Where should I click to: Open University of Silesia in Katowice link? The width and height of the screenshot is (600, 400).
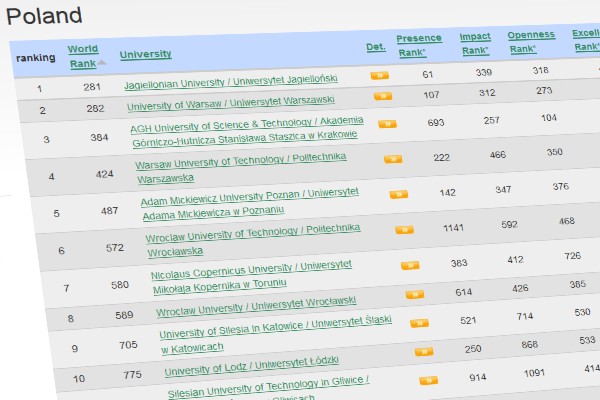pyautogui.click(x=276, y=334)
